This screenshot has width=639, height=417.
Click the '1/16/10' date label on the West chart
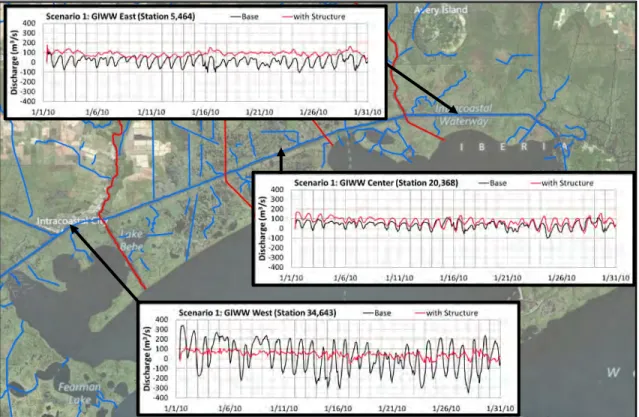(338, 408)
